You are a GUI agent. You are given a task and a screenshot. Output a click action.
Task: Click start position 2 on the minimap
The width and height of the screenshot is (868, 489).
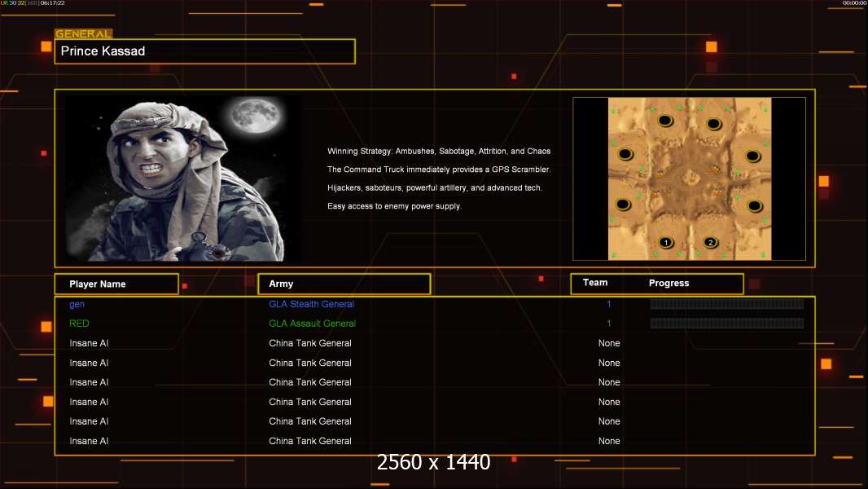(x=710, y=242)
